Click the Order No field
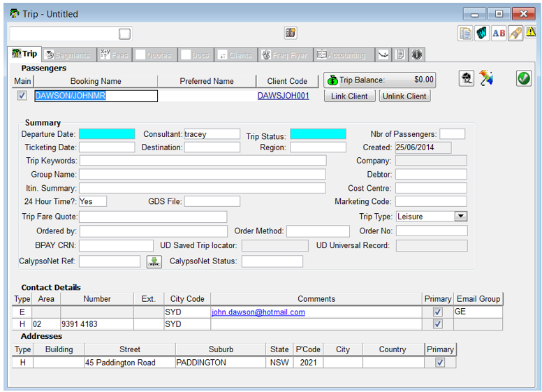 432,231
